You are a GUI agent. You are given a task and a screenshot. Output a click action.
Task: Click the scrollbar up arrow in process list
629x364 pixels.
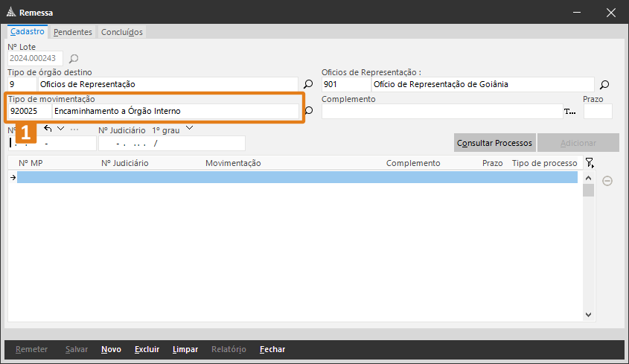point(589,178)
